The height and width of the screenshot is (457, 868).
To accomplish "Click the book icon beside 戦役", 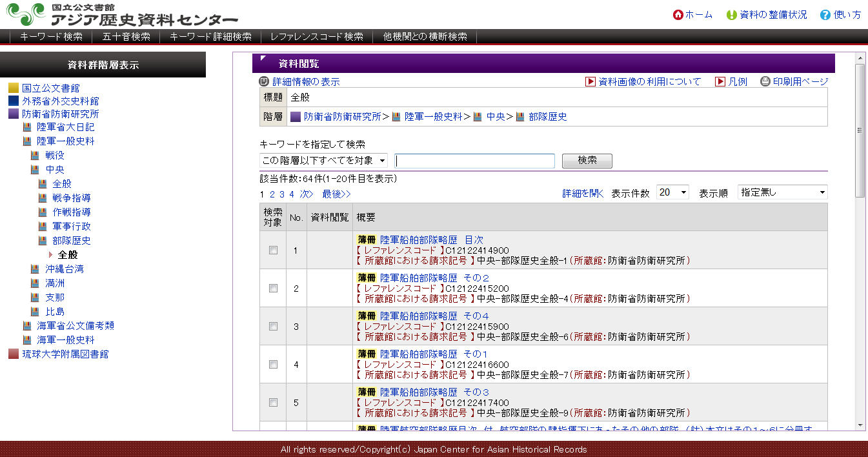I will (x=35, y=155).
